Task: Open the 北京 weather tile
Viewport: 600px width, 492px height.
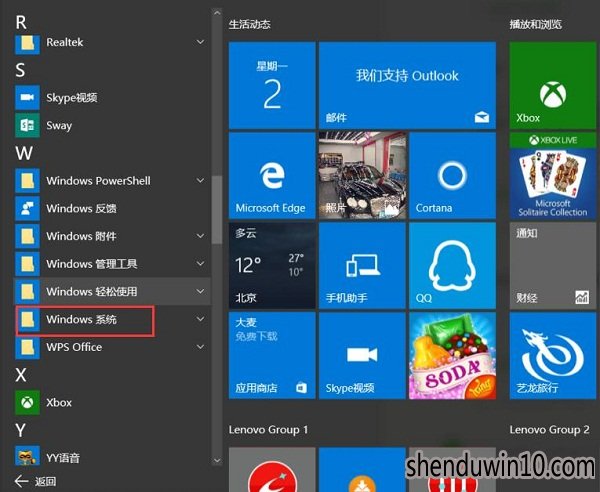Action: point(272,266)
